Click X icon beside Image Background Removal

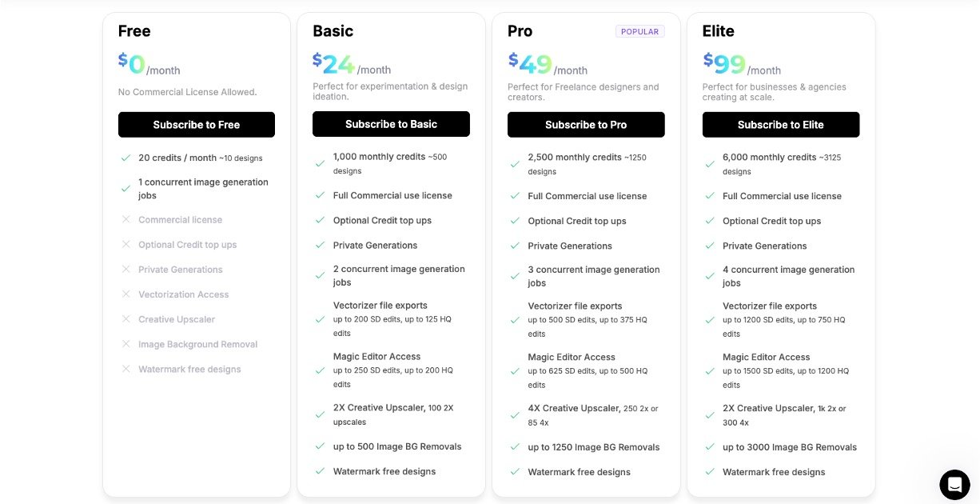pos(125,344)
